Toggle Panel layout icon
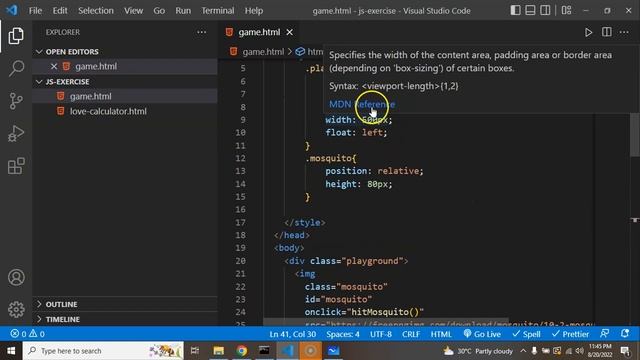The image size is (640, 360). [530, 10]
